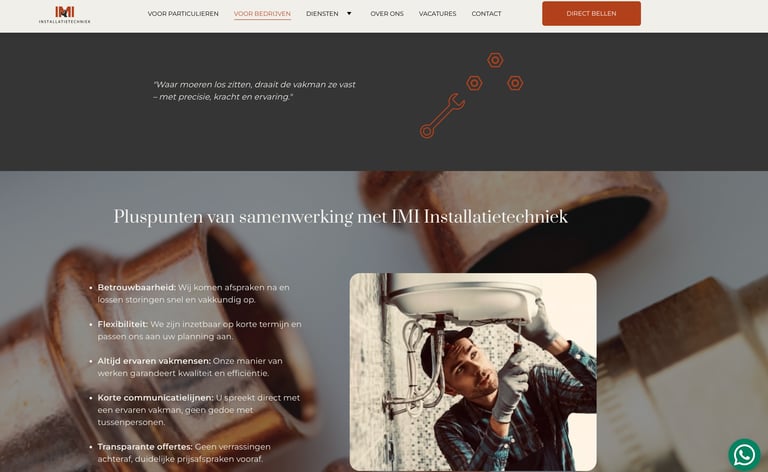This screenshot has width=768, height=472.
Task: Click the Pluspunten van samenwerking heading
Action: (340, 217)
